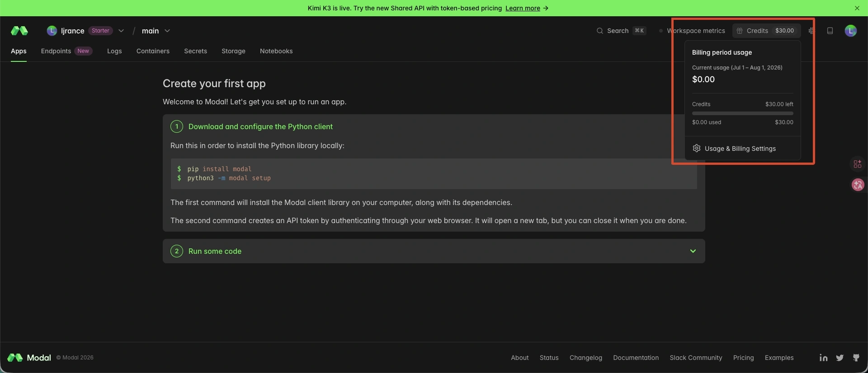
Task: Click the "pip install modal" command line
Action: 219,169
